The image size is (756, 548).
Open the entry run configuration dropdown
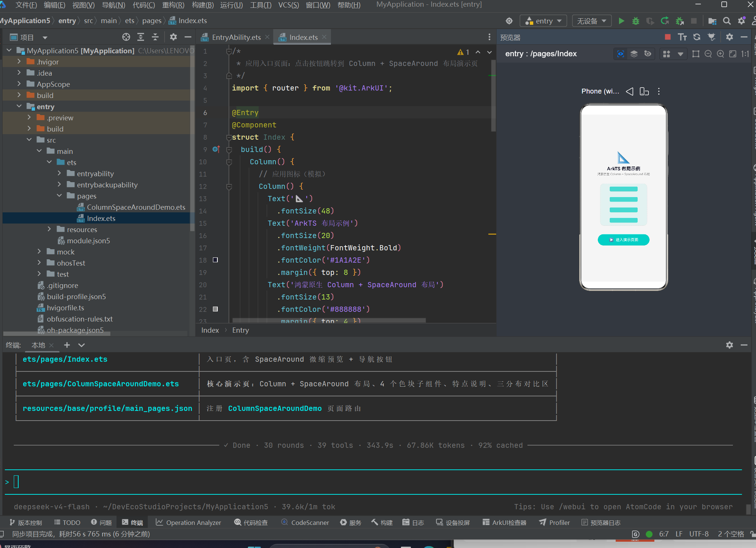coord(543,21)
